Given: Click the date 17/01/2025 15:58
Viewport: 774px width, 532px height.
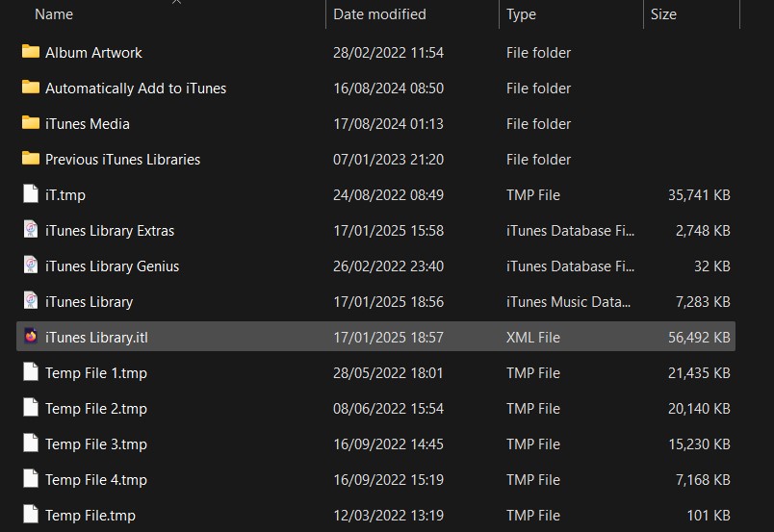Looking at the screenshot, I should (389, 231).
